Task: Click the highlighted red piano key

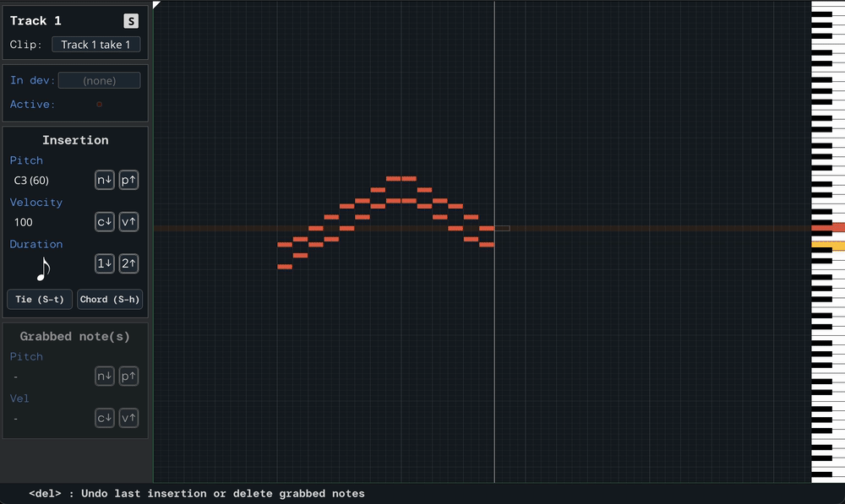Action: click(827, 228)
